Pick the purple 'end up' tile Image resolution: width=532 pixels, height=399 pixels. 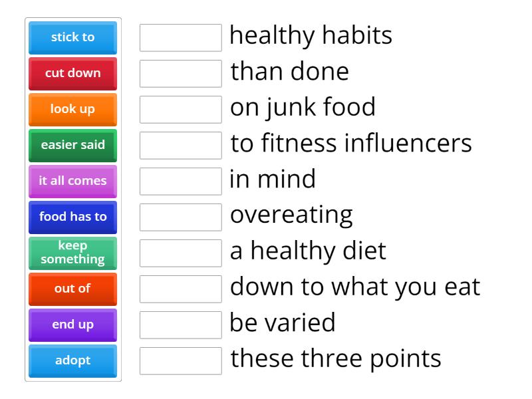point(72,325)
